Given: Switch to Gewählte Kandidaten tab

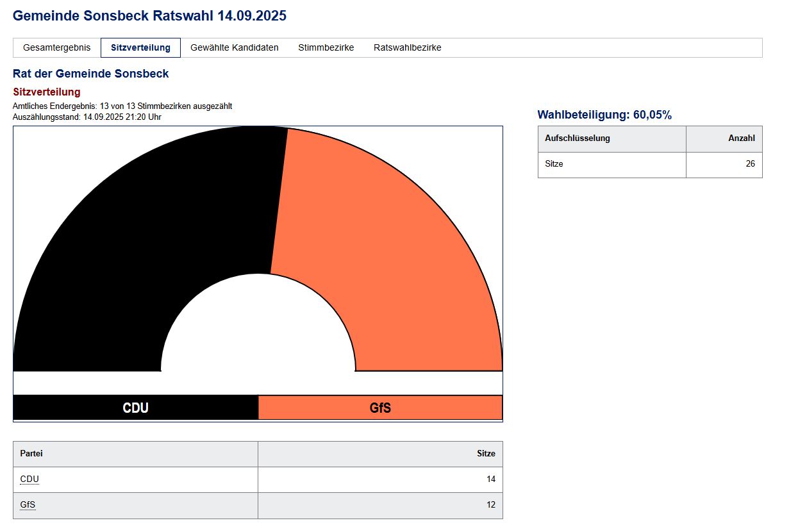Looking at the screenshot, I should coord(235,47).
